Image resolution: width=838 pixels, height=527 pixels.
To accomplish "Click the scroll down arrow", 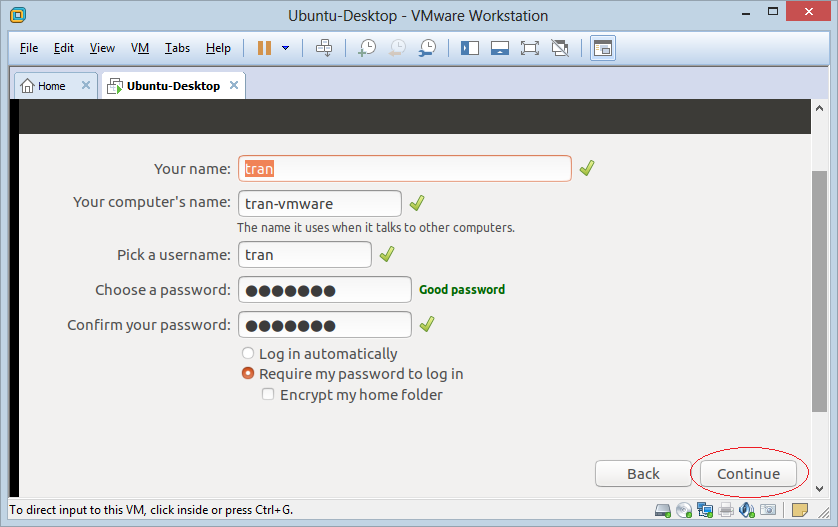I will [x=819, y=489].
